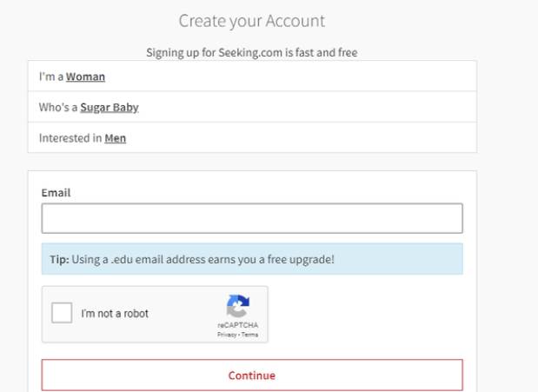Change the "Sugar Baby" role selection
Viewport: 538px width, 392px height.
coord(110,108)
